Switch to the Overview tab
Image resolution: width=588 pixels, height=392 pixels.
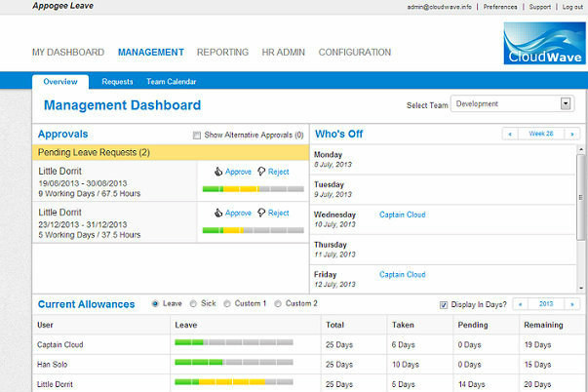[60, 82]
